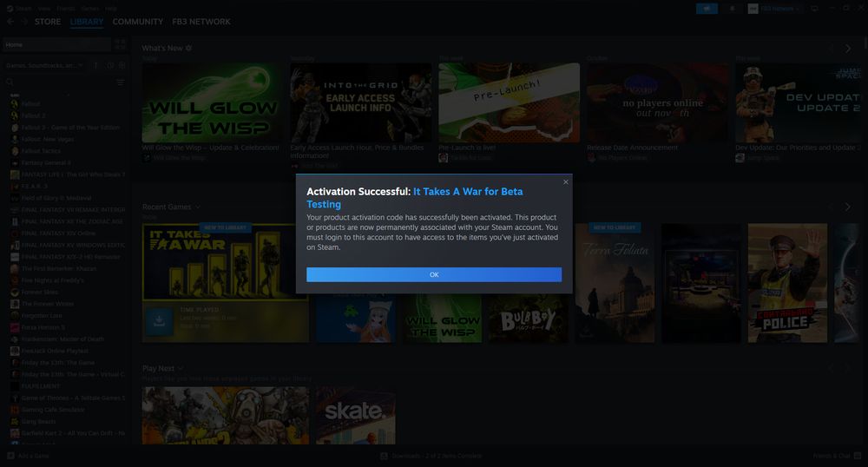Open the FB3 Network account dropdown

(x=774, y=9)
